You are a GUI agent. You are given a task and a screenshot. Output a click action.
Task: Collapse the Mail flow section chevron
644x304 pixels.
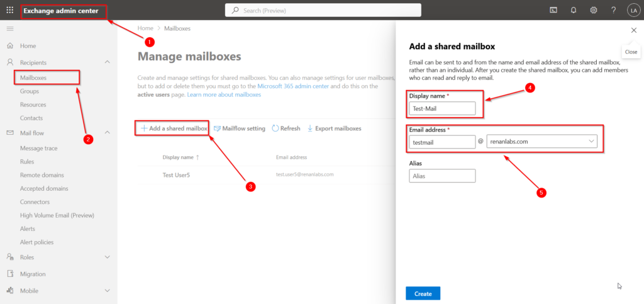pos(107,133)
